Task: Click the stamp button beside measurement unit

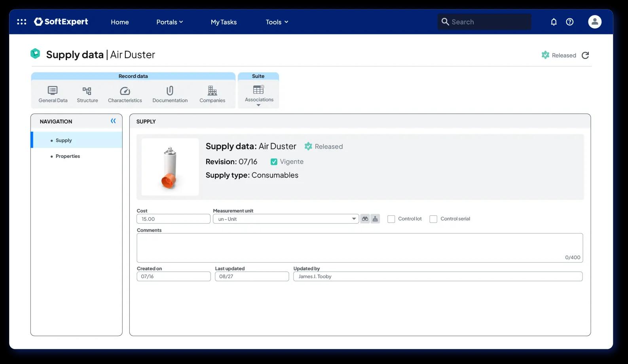Action: (x=375, y=219)
